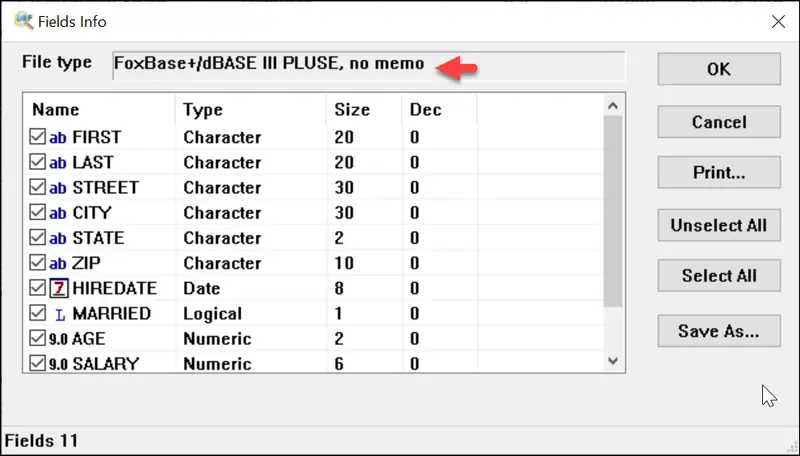Click size value 10 for ZIP
Image resolution: width=800 pixels, height=456 pixels.
tap(344, 263)
